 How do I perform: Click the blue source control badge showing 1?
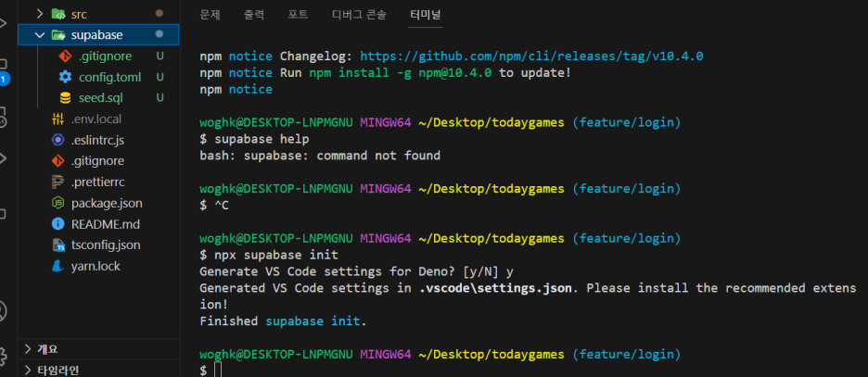click(4, 79)
